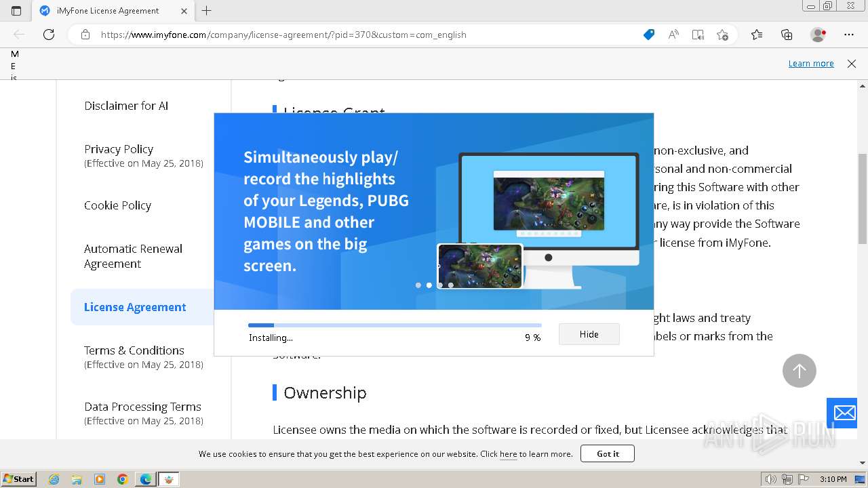Click the 9 % progress value
868x488 pixels.
532,338
